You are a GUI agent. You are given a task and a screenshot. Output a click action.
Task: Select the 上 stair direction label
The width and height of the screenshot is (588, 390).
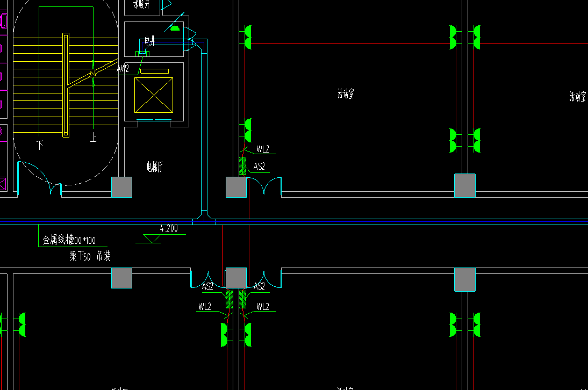pos(94,137)
